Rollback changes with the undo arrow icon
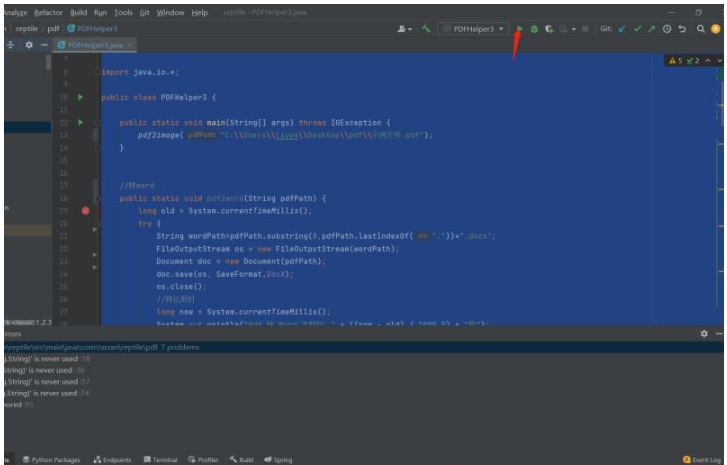 pos(682,29)
